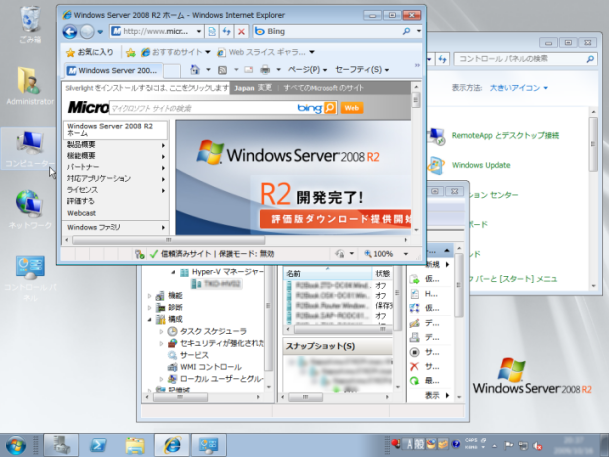This screenshot has height=457, width=609.
Task: Open the Web スライス ギャラリー link
Action: click(266, 52)
